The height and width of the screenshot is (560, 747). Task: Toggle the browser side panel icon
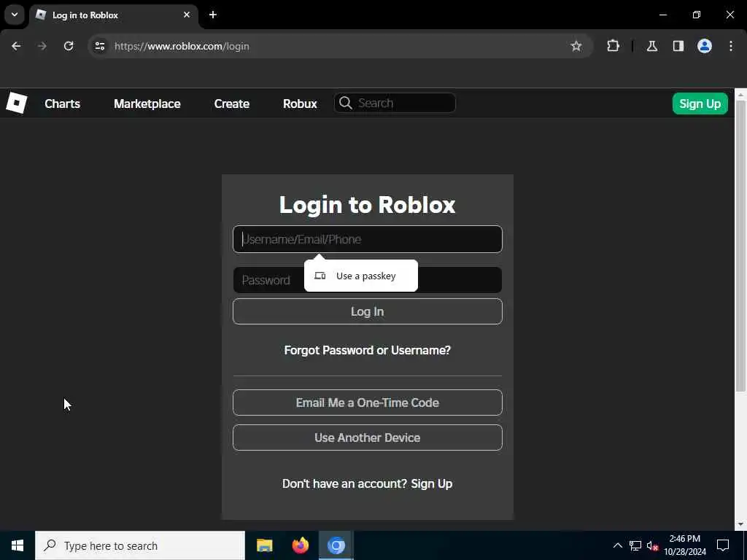[x=678, y=46]
